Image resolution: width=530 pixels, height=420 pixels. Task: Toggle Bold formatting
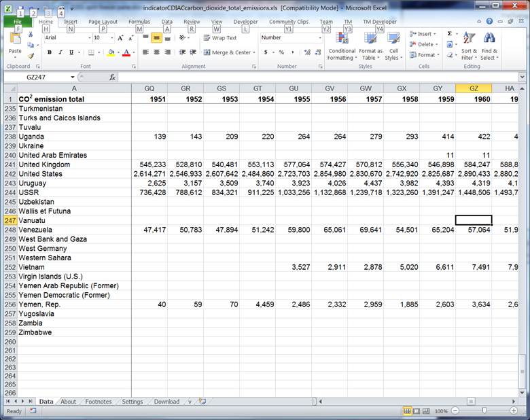pos(50,52)
